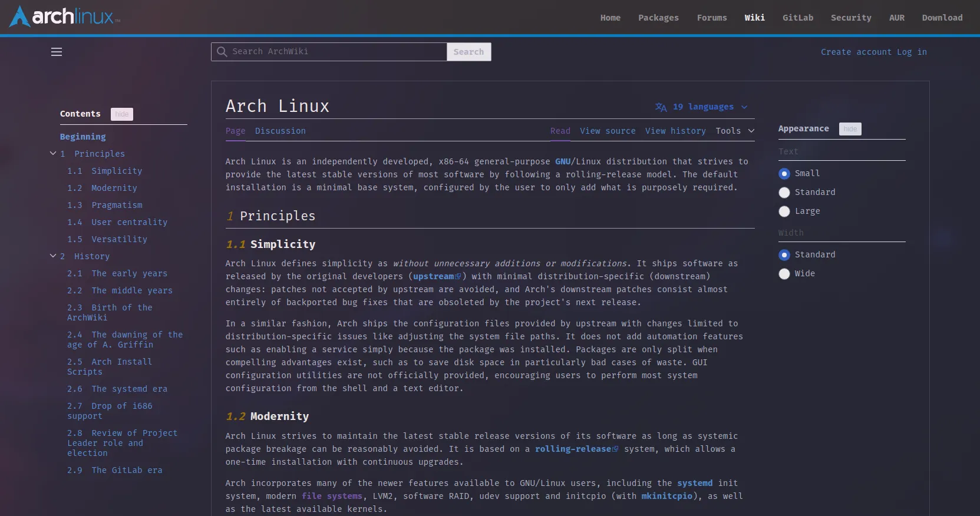Jump to 2.9 The GitLab era

pos(115,470)
